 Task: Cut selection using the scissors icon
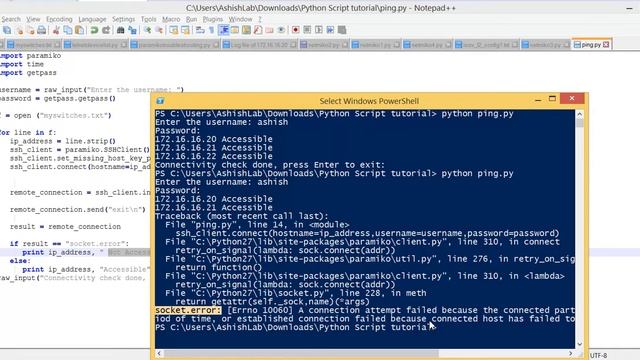pos(56,30)
